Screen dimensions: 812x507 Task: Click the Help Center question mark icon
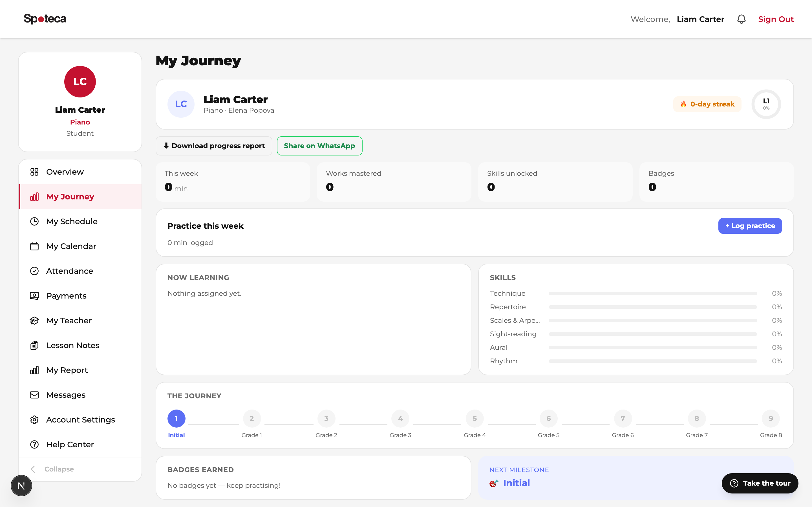click(x=34, y=445)
